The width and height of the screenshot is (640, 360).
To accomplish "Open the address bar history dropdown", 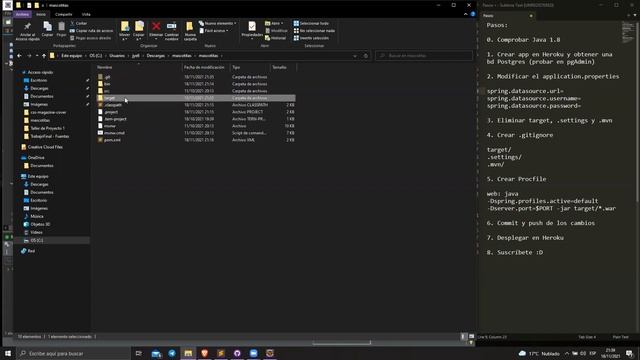I will click(x=355, y=56).
